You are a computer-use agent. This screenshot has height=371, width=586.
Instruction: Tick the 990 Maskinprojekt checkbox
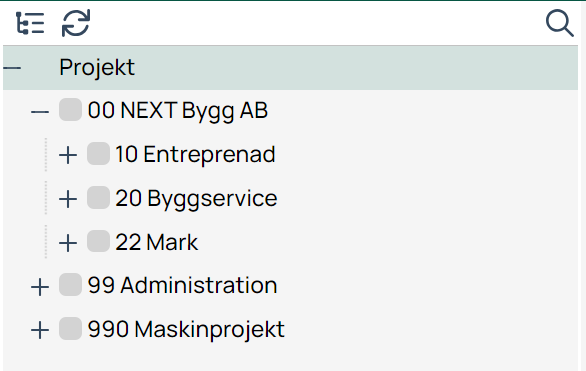(x=70, y=328)
